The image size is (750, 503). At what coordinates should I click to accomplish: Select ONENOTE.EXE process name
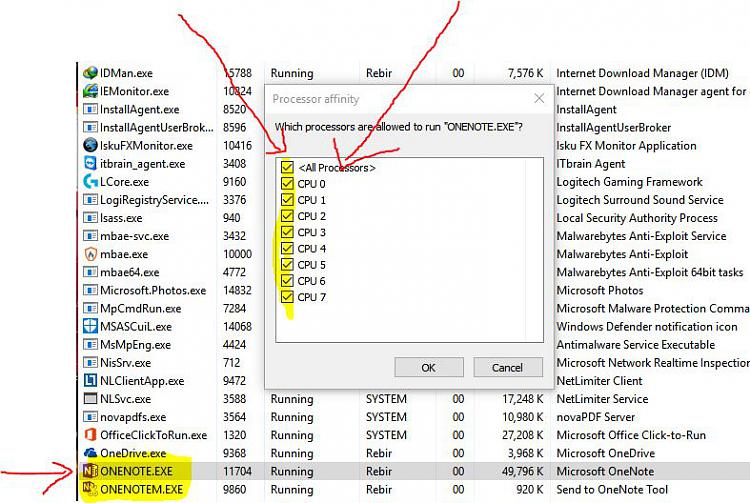click(136, 471)
